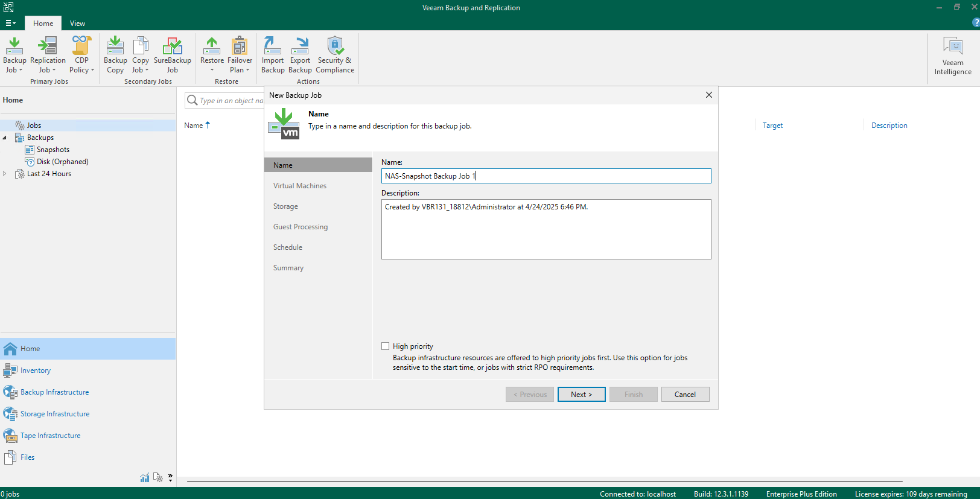Expand navigation pane options chevron

170,477
